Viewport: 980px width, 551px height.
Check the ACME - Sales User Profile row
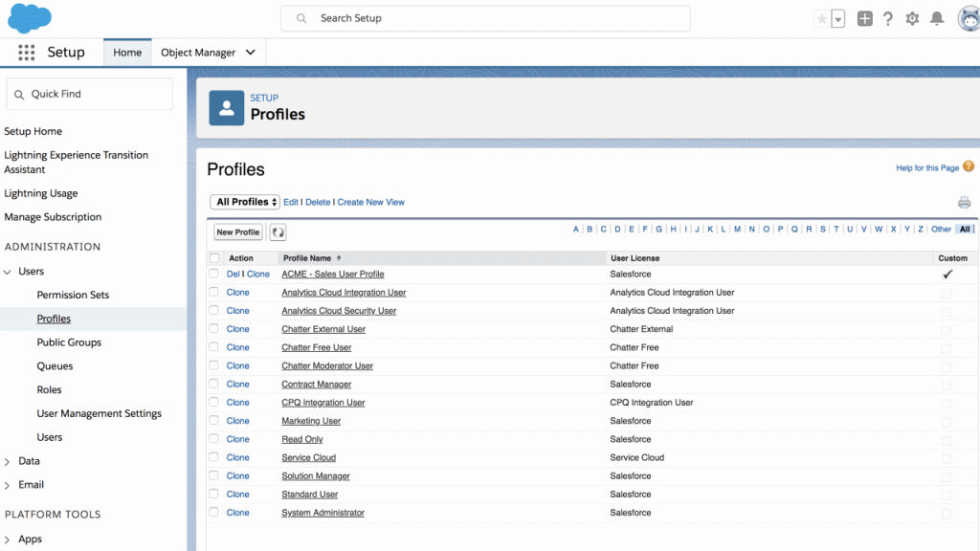click(x=213, y=274)
